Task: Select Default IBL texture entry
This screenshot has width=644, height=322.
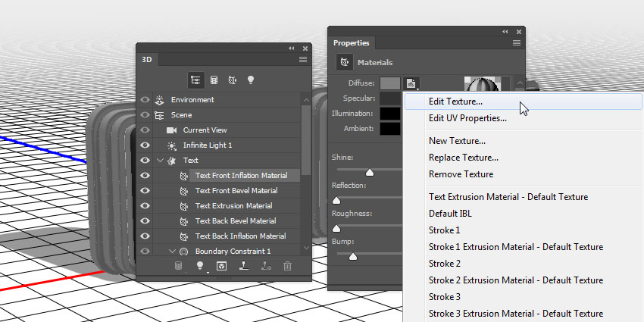Action: [524, 214]
